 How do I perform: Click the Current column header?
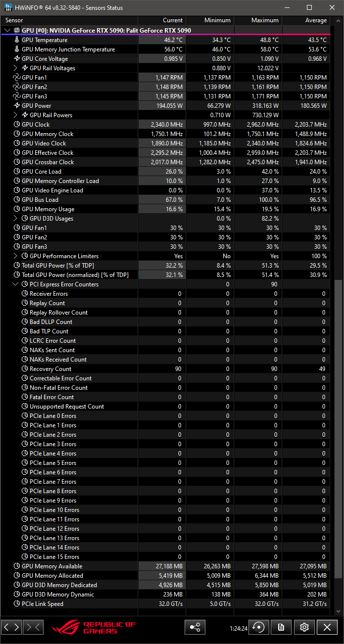click(162, 20)
